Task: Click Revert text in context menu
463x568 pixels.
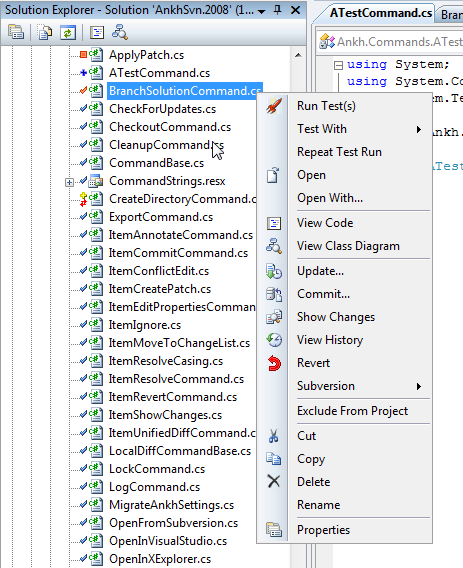Action: click(313, 363)
